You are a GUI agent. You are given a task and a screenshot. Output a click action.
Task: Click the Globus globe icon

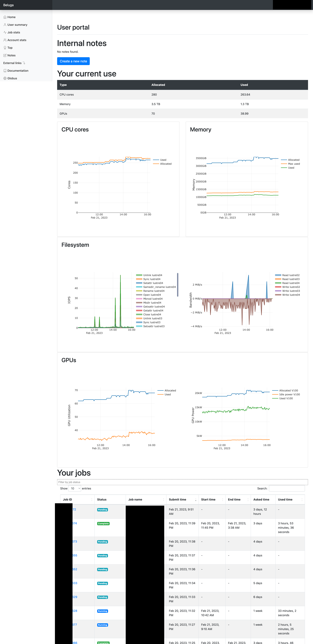(x=5, y=78)
